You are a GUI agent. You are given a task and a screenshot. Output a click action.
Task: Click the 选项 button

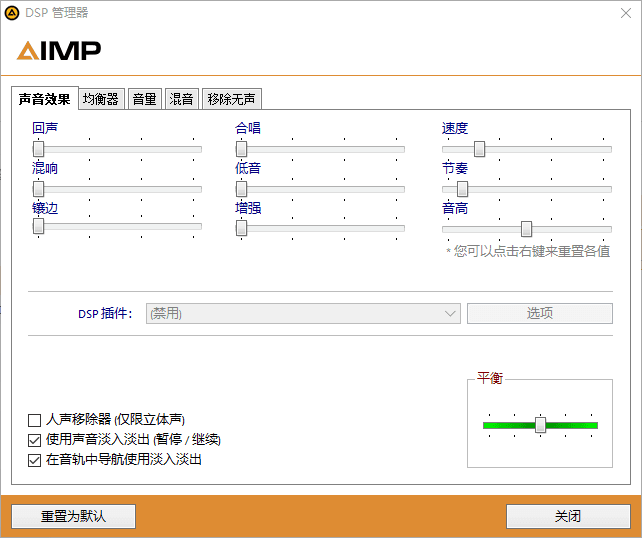click(x=540, y=313)
